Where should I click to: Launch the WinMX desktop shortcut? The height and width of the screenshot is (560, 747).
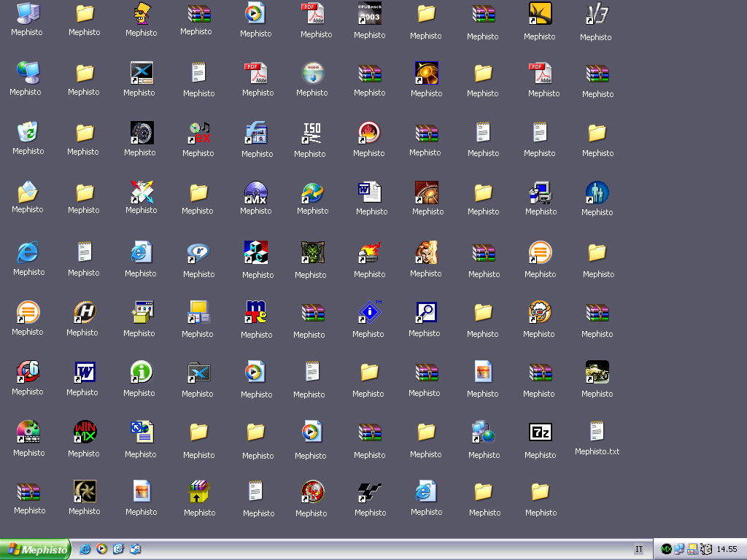85,432
